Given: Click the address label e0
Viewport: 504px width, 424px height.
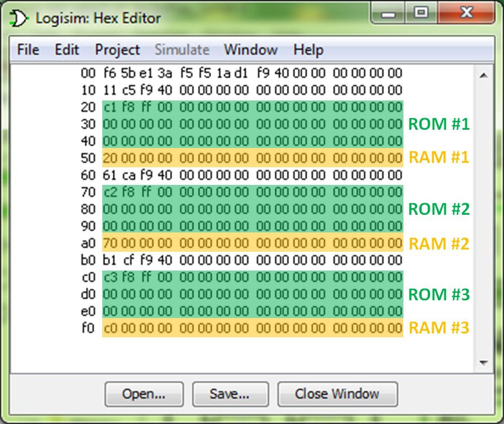Looking at the screenshot, I should point(88,311).
